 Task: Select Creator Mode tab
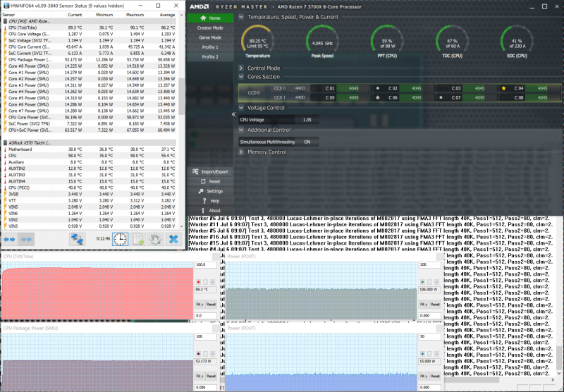pos(210,27)
